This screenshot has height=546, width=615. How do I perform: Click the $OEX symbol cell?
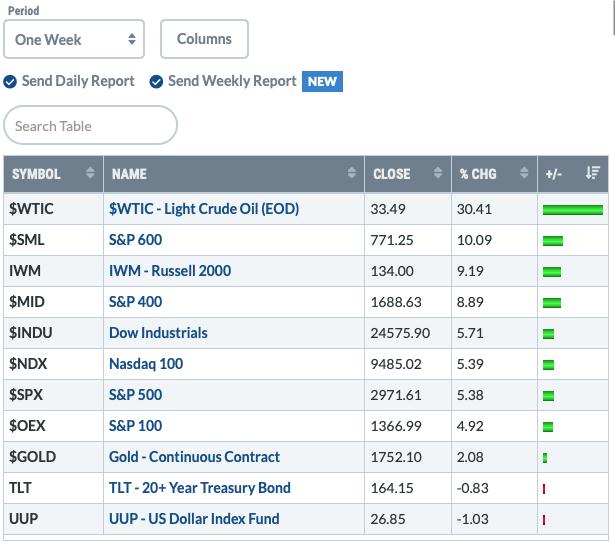click(x=53, y=426)
